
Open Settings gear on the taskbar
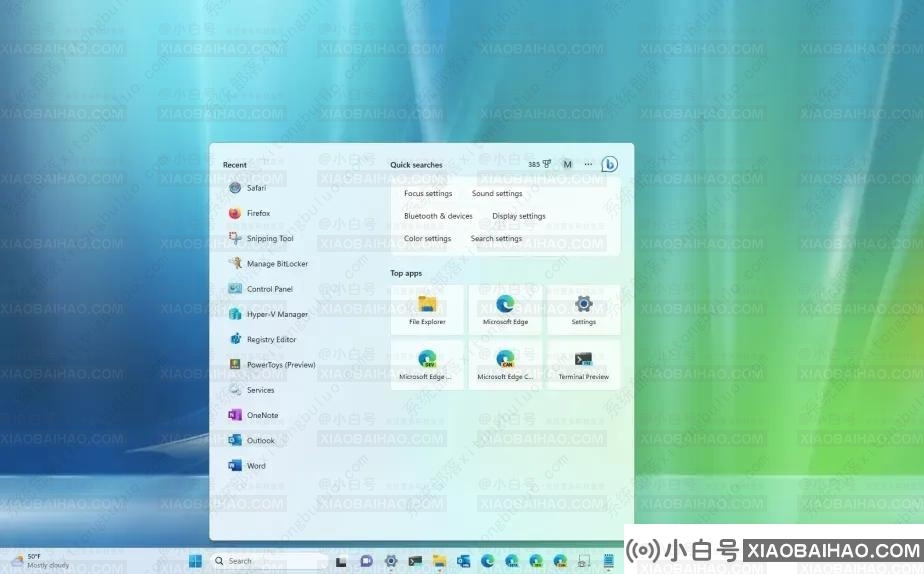391,561
